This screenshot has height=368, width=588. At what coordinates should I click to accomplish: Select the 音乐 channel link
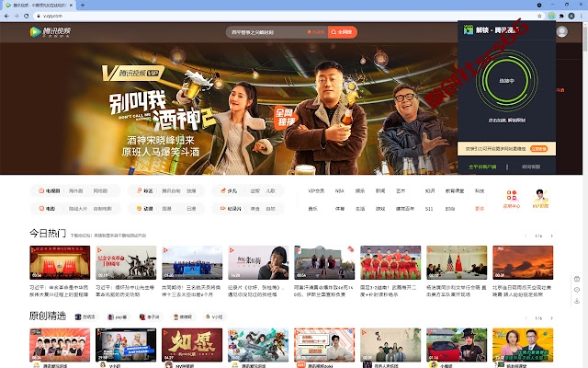[312, 209]
